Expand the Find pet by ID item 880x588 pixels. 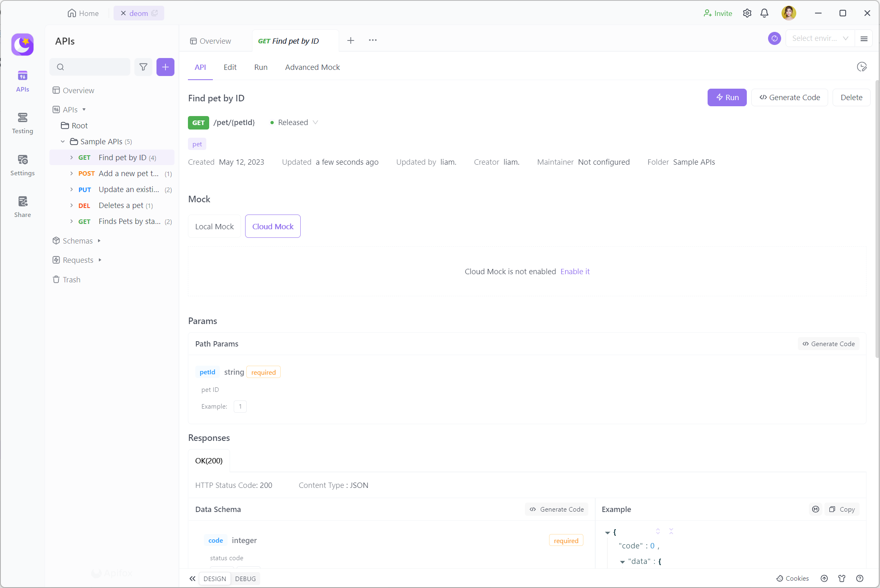71,157
